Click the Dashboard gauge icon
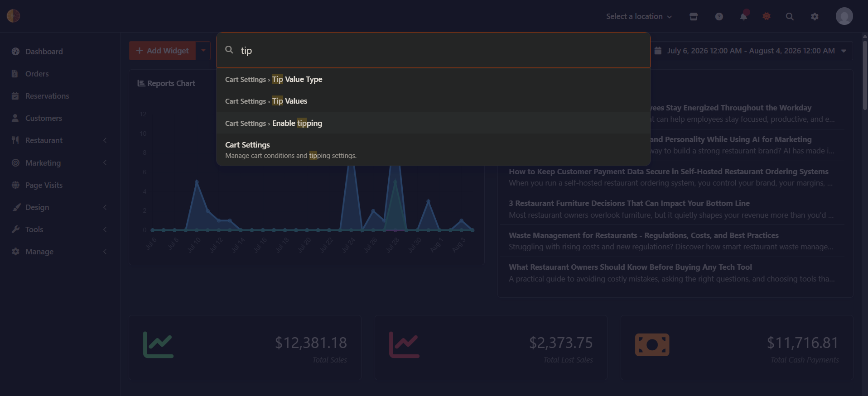The height and width of the screenshot is (396, 868). (x=15, y=52)
